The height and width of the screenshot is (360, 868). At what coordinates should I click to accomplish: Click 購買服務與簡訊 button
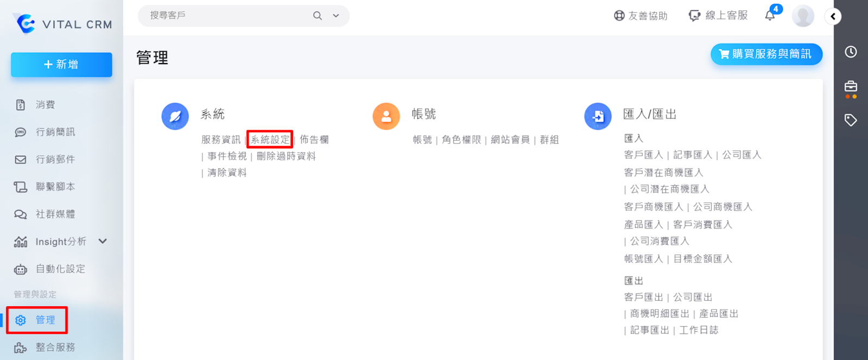(766, 54)
